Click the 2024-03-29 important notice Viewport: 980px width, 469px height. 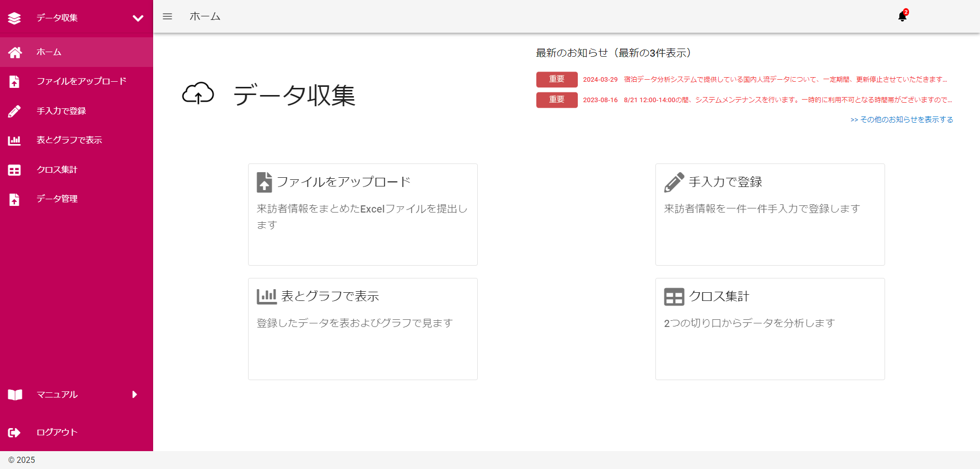pyautogui.click(x=766, y=80)
